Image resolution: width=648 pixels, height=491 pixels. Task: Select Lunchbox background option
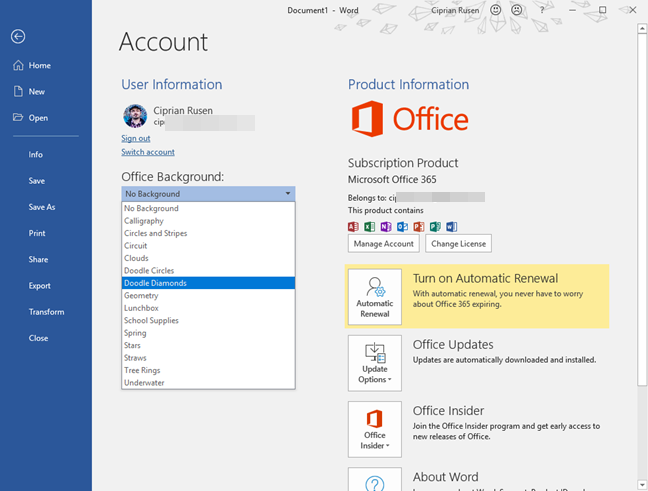(208, 308)
